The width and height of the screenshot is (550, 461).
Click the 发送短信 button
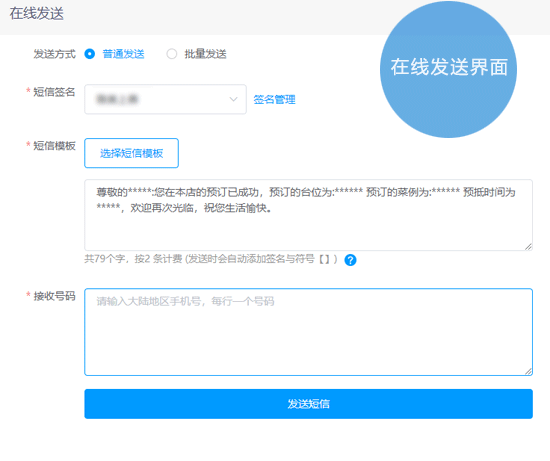point(308,404)
